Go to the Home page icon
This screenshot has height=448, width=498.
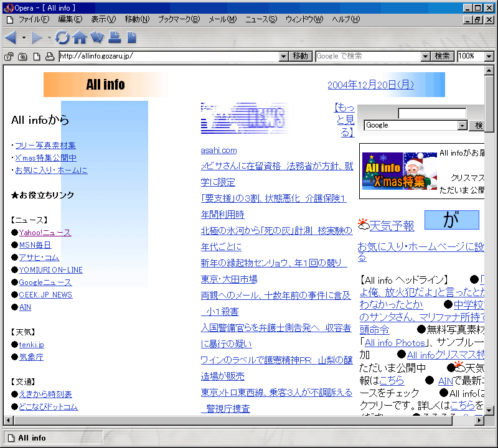[x=80, y=37]
